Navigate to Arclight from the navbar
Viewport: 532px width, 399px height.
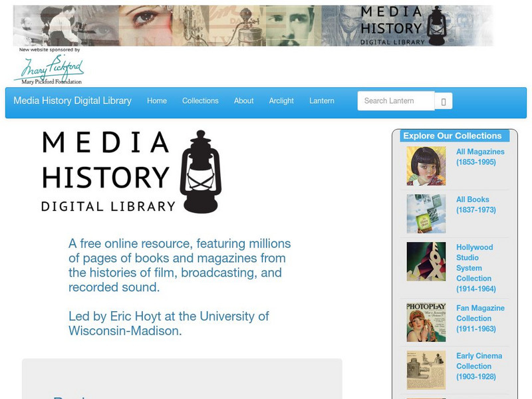tap(281, 100)
